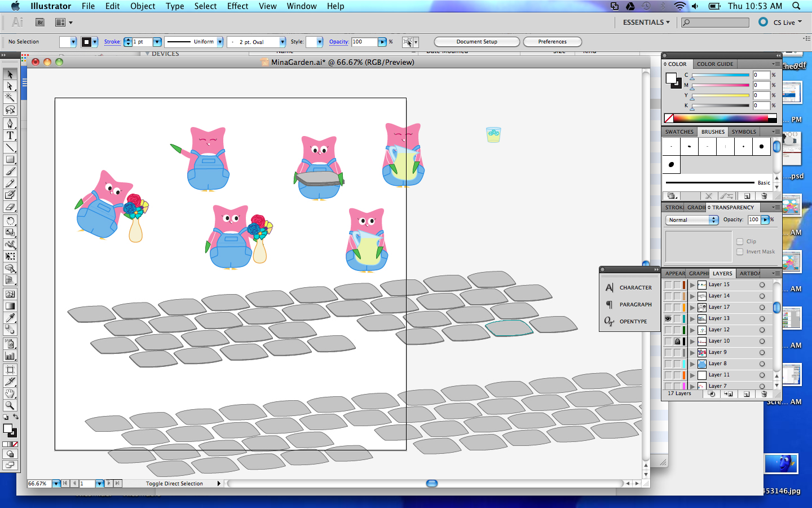Switch to the Swatches tab
Image resolution: width=812 pixels, height=508 pixels.
679,132
